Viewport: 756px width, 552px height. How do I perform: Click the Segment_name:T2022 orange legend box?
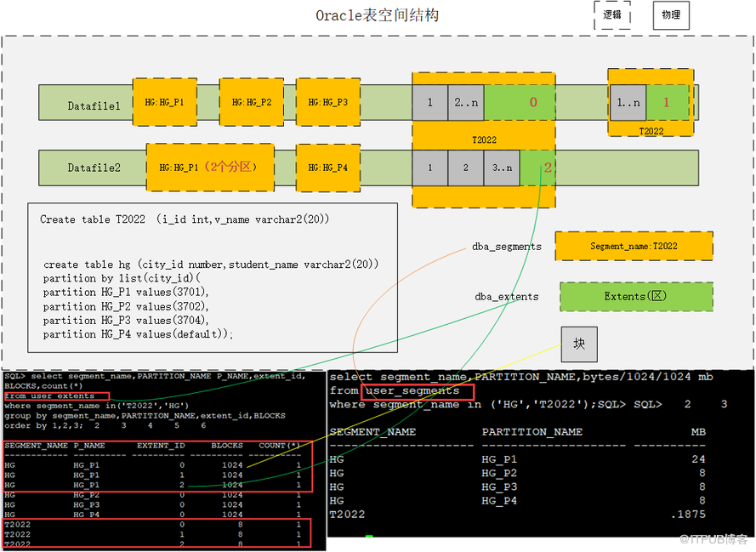[634, 247]
